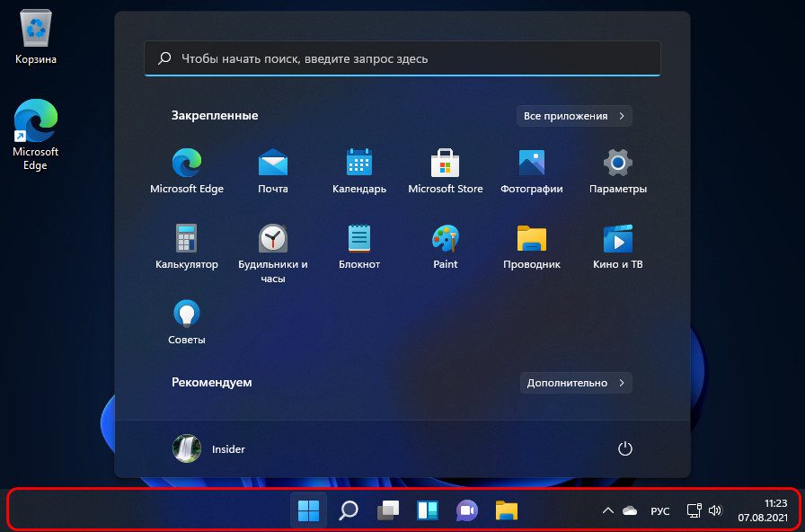Open Search from the taskbar
805x532 pixels.
click(349, 510)
